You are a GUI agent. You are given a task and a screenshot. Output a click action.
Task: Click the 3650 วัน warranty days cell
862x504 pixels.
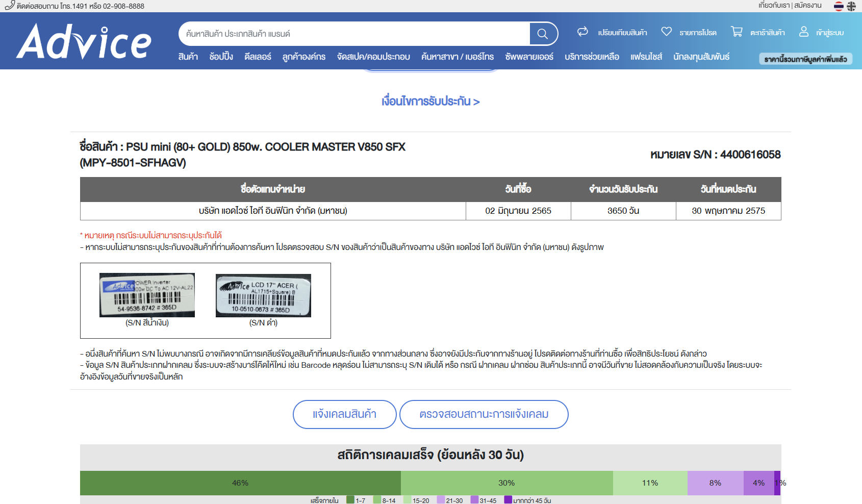pos(623,211)
